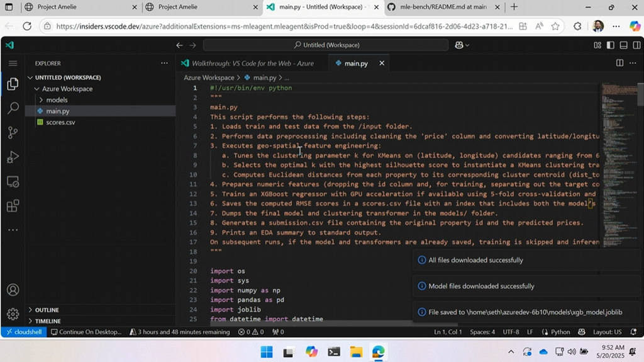Viewport: 644px width, 362px height.
Task: Open Remote Explorer in activity bar
Action: (13, 181)
